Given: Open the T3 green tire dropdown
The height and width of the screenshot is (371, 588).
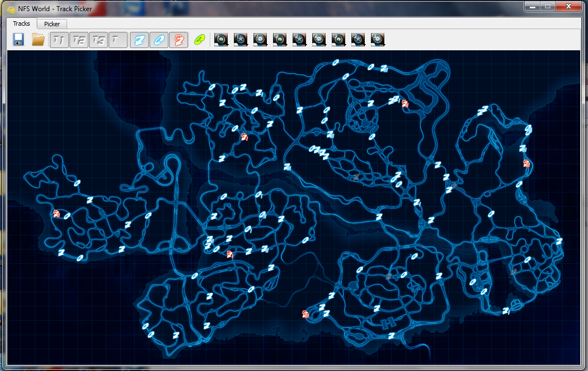Looking at the screenshot, I should [338, 39].
